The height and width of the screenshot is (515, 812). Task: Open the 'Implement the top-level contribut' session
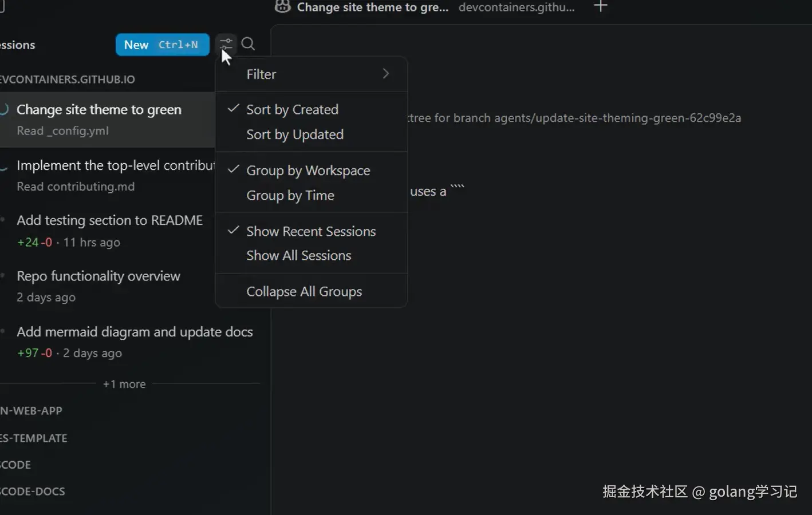[x=108, y=176]
